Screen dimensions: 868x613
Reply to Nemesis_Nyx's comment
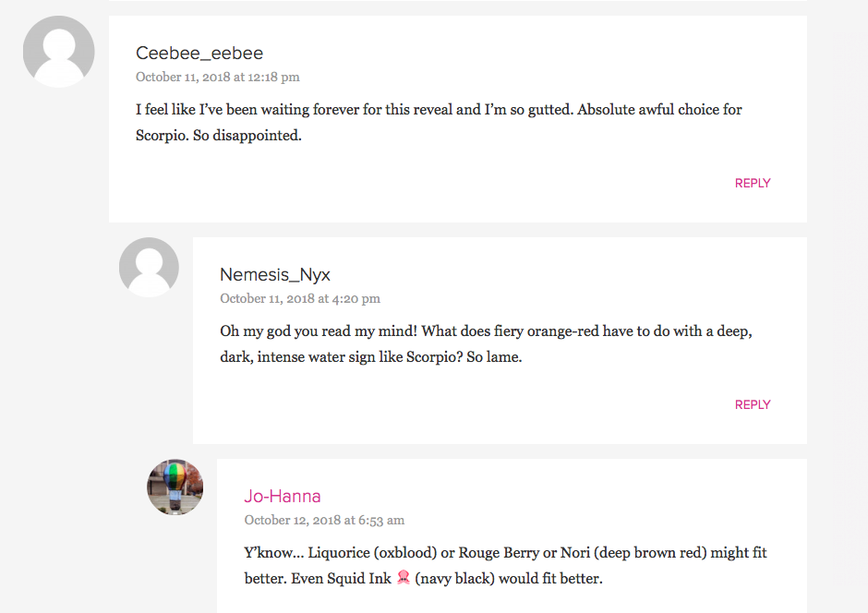(752, 404)
